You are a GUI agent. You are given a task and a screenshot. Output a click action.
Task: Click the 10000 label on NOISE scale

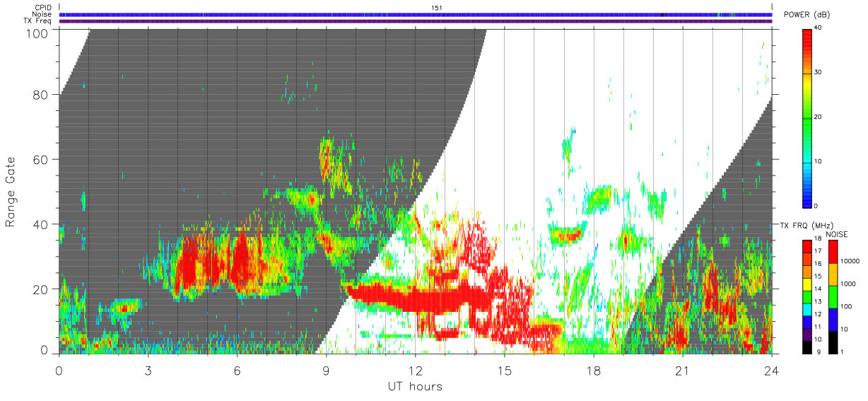pyautogui.click(x=850, y=261)
